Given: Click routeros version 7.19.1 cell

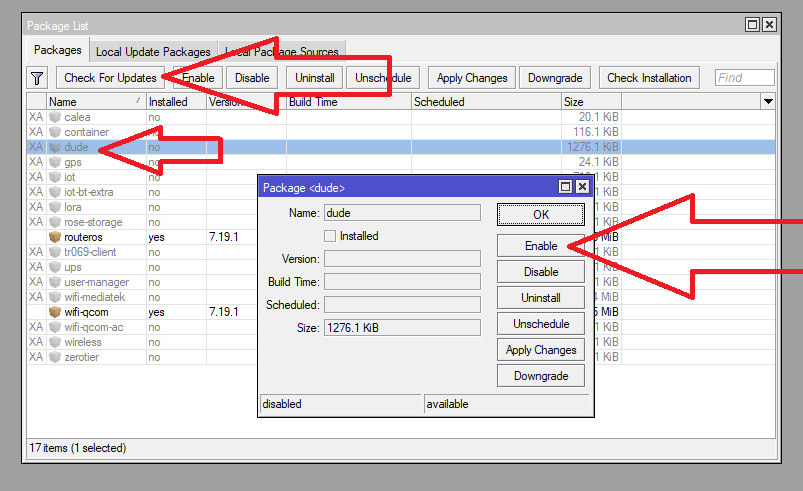Looking at the screenshot, I should pyautogui.click(x=224, y=237).
